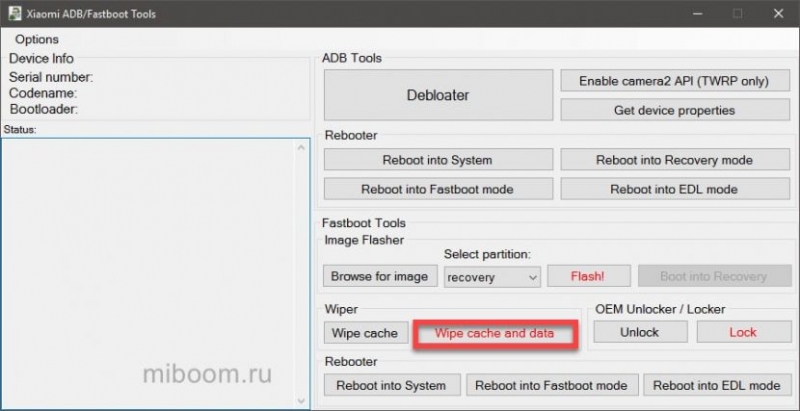Reboot into EDL mode under Fastboot Tools
The image size is (800, 411).
[717, 386]
